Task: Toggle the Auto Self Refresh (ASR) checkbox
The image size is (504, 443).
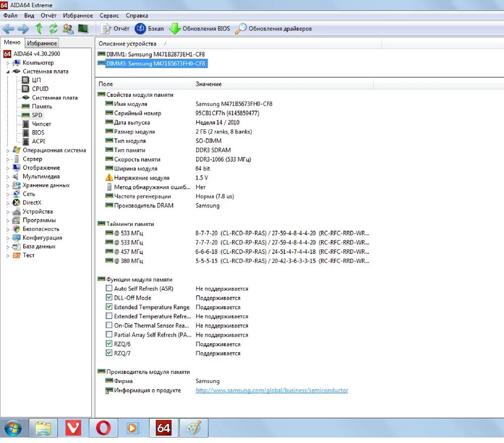Action: click(109, 289)
